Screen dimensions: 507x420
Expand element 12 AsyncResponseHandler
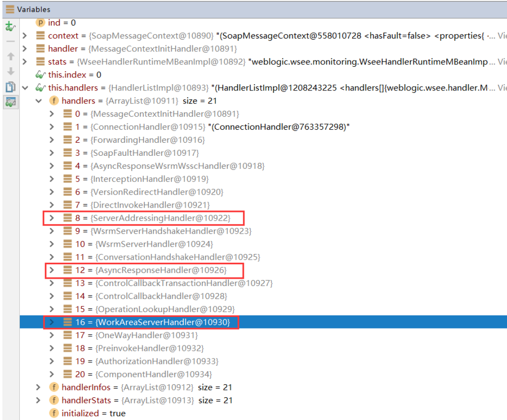(x=52, y=270)
